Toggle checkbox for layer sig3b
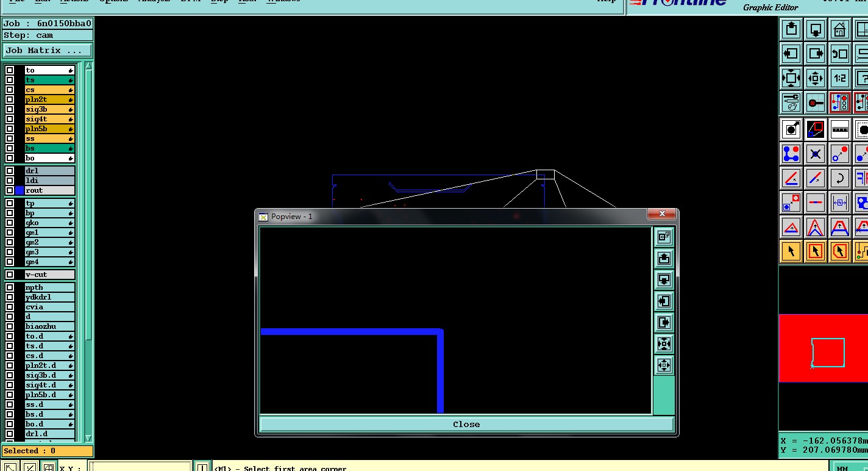The width and height of the screenshot is (868, 471). [x=10, y=109]
